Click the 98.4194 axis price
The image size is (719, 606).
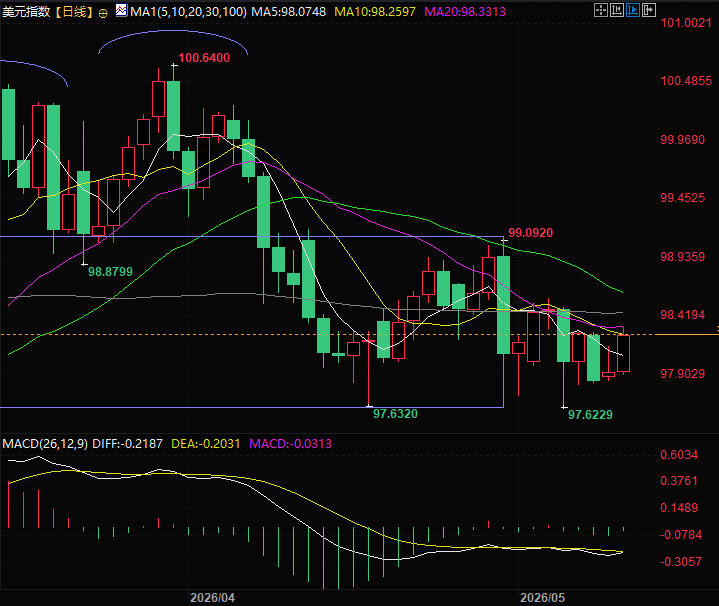[x=682, y=315]
